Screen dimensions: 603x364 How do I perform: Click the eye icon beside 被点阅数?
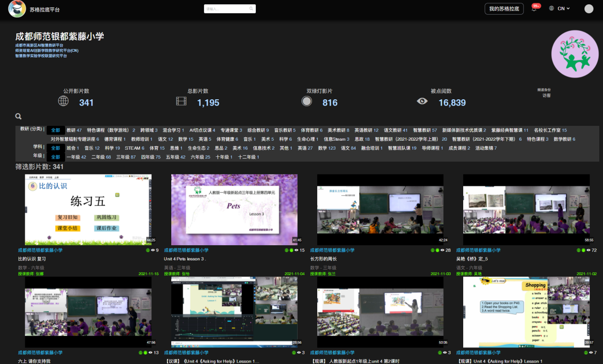tap(422, 101)
